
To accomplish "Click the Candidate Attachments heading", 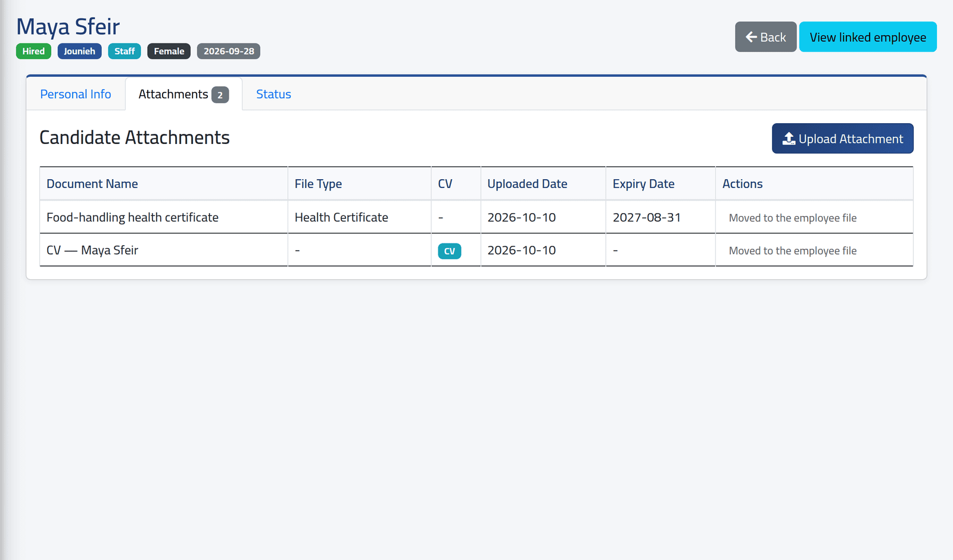I will pos(135,137).
